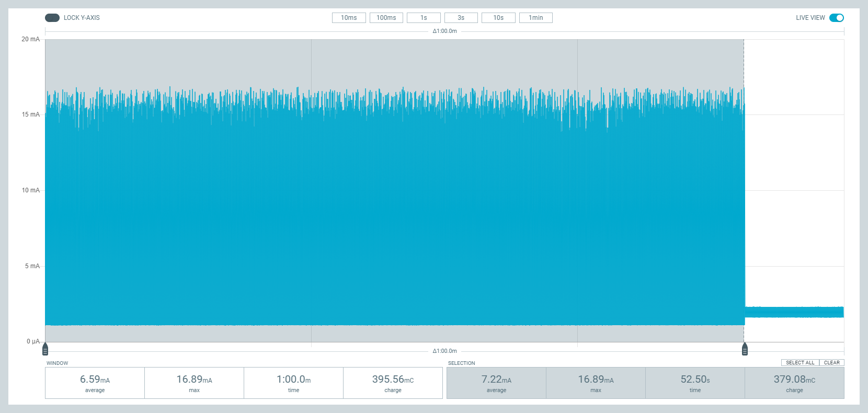Viewport: 868px width, 413px height.
Task: Click the 0 µA y-axis label
Action: 33,341
